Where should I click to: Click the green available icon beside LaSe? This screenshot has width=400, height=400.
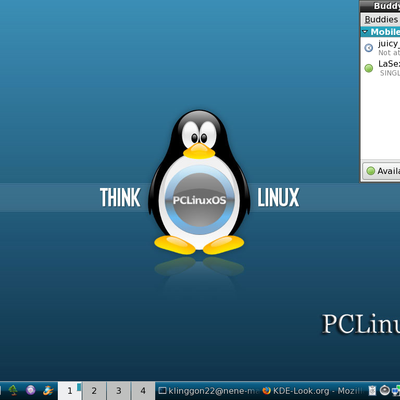[x=369, y=68]
